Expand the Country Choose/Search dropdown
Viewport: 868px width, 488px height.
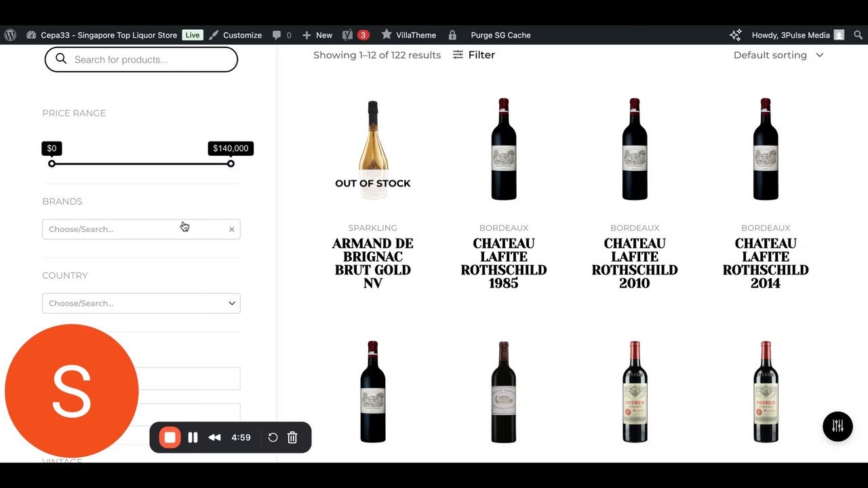point(141,303)
